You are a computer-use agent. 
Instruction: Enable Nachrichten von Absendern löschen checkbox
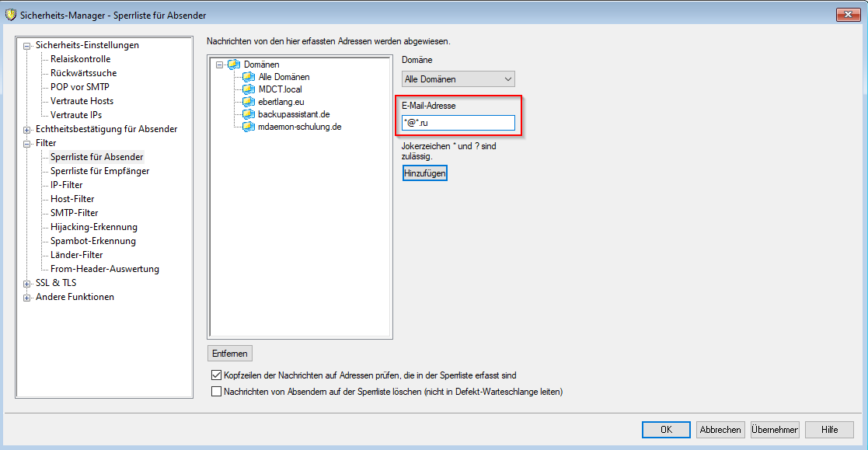pyautogui.click(x=217, y=392)
